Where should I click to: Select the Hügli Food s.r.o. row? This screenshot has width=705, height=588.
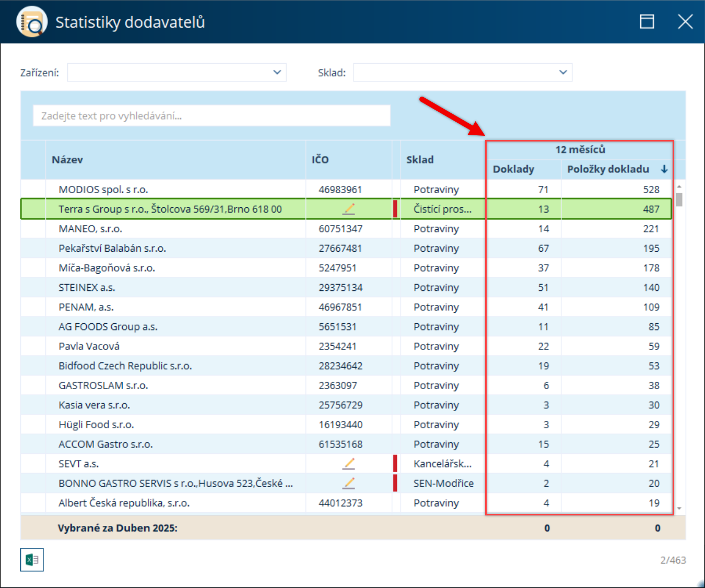click(x=346, y=425)
